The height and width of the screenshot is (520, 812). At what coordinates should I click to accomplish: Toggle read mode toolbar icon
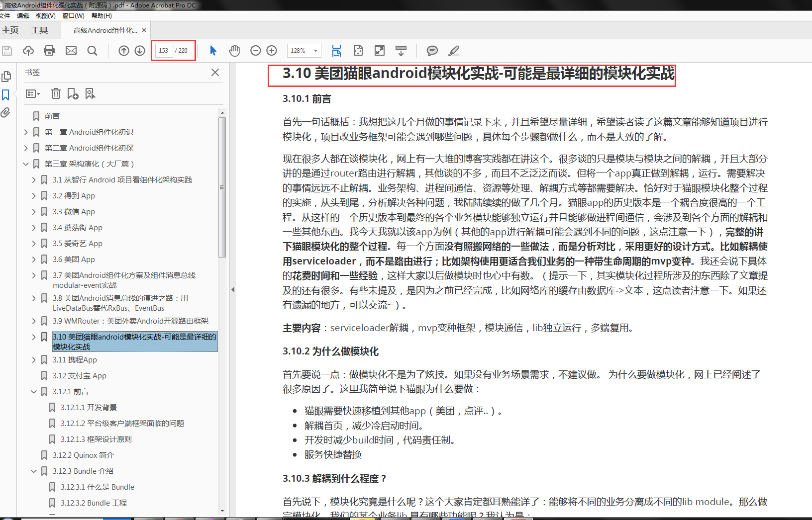[401, 50]
